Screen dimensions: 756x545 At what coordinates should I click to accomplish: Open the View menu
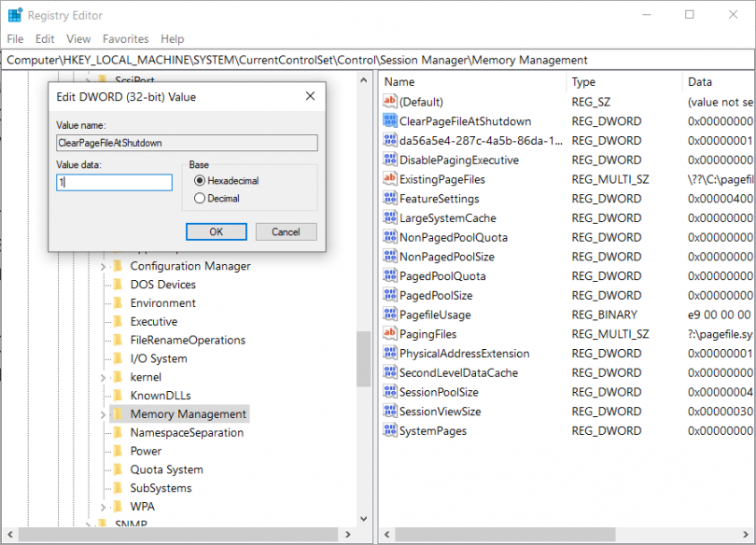[x=78, y=39]
